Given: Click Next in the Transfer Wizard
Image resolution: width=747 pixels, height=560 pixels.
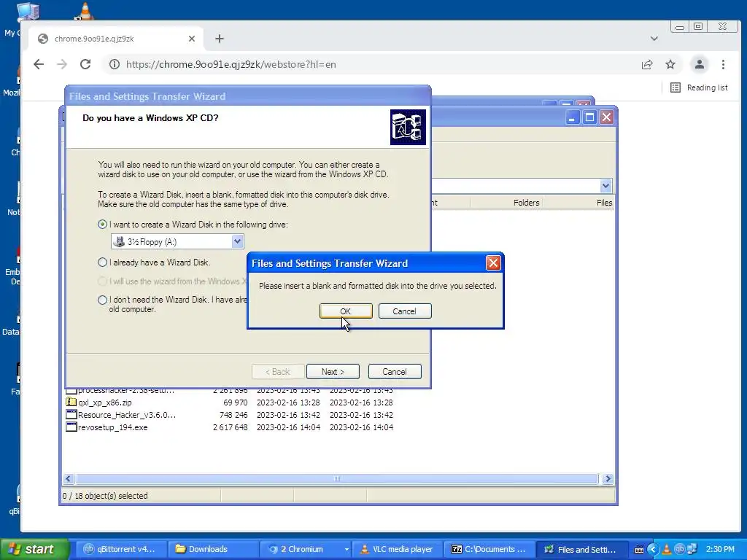Looking at the screenshot, I should click(333, 371).
